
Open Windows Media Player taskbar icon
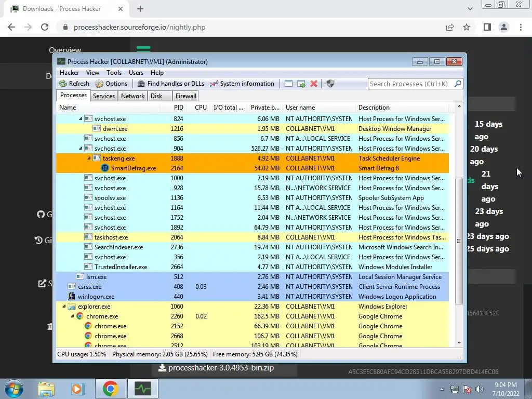pyautogui.click(x=77, y=389)
